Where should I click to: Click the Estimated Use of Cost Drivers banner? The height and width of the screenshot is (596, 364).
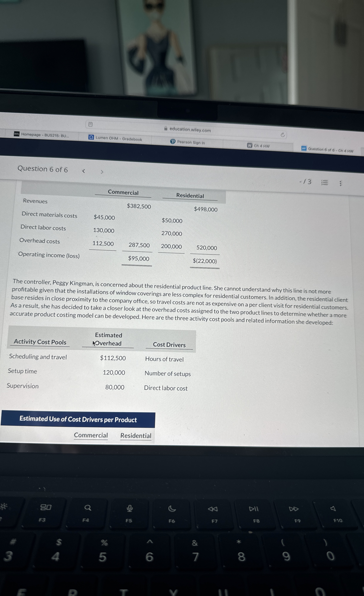[x=78, y=419]
